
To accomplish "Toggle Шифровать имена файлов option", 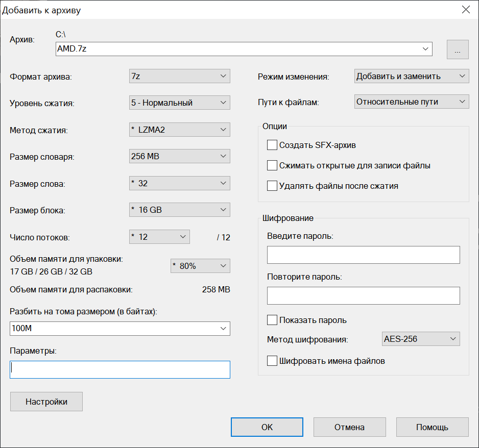I will point(272,361).
